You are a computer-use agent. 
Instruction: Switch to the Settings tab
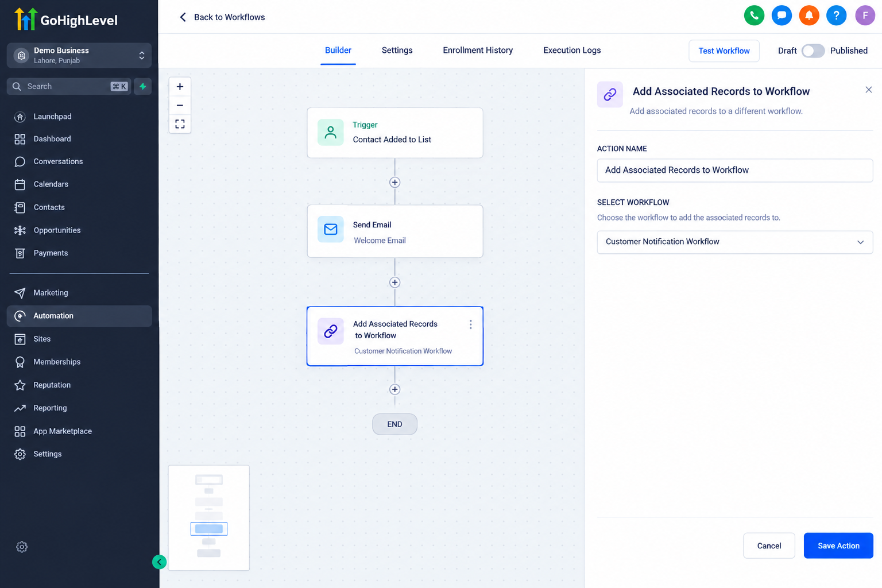coord(397,51)
